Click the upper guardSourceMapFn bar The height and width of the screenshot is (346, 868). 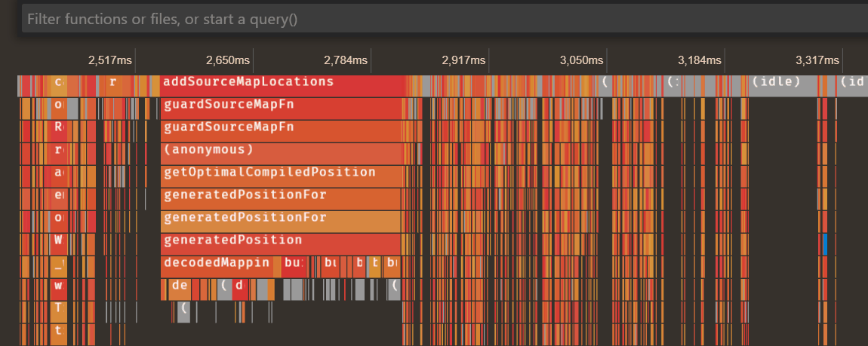point(281,105)
